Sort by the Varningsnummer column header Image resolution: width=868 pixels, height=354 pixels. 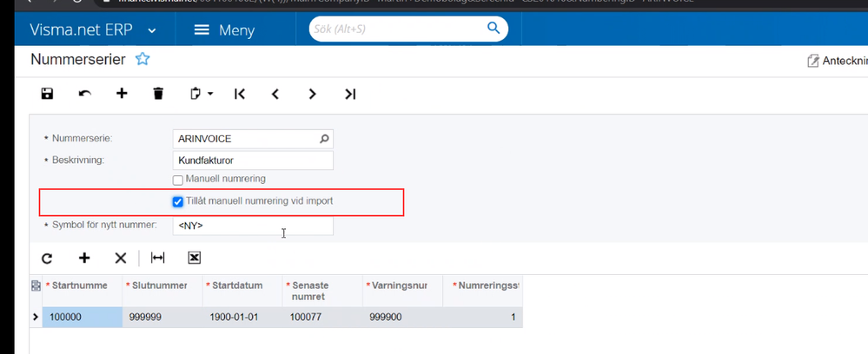pos(403,291)
